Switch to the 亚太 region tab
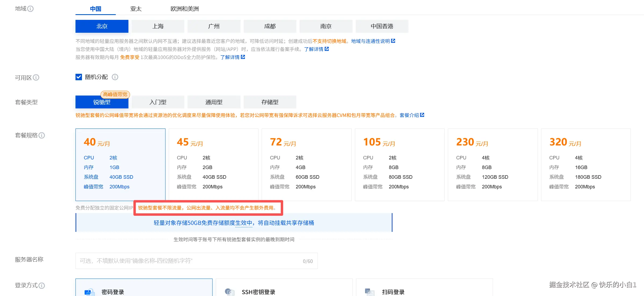Viewport: 644px width, 296px height. pos(136,9)
